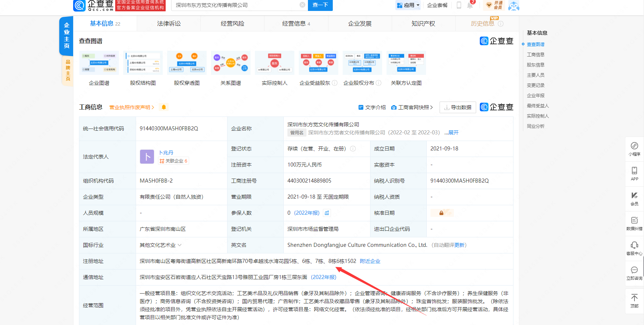Click 导出数据 button
The height and width of the screenshot is (325, 644).
tap(458, 107)
